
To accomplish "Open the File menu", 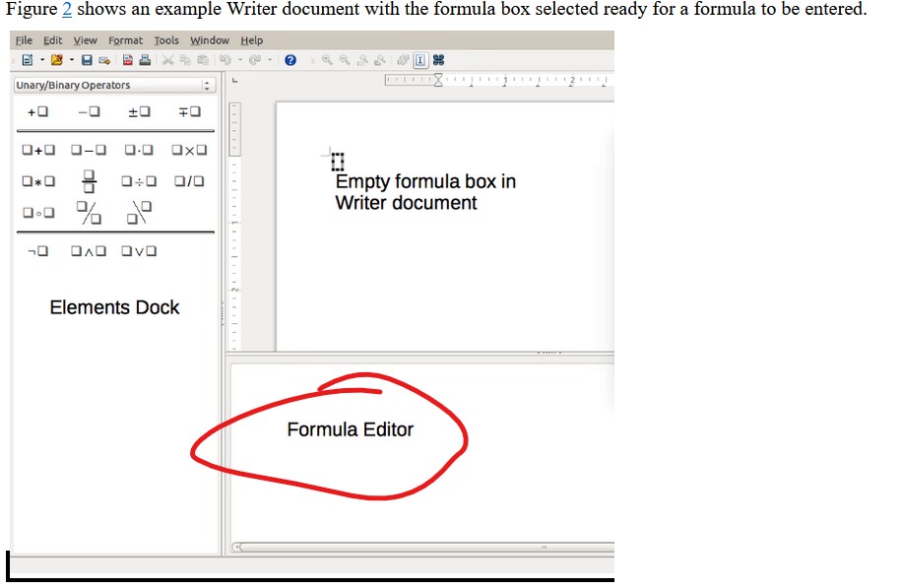I will pos(24,40).
